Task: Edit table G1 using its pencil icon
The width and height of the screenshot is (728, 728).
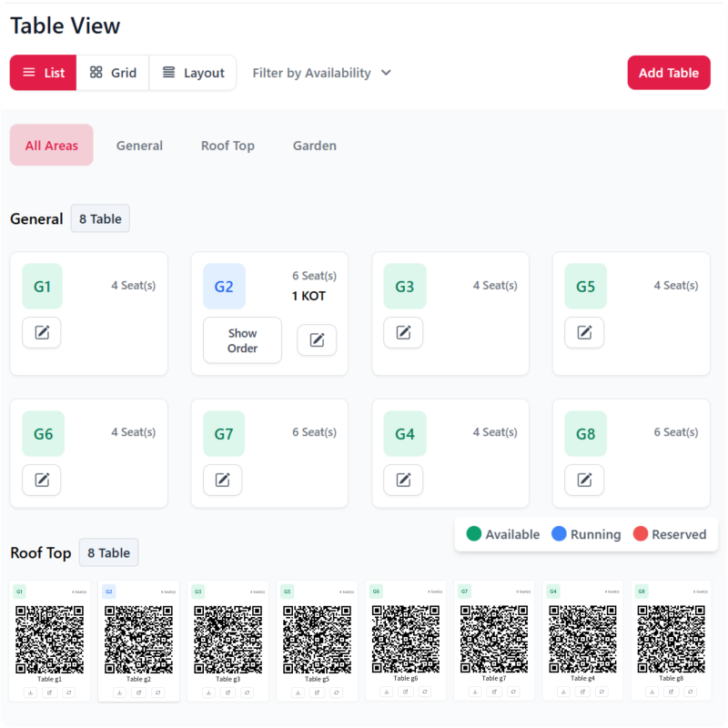Action: pos(41,332)
